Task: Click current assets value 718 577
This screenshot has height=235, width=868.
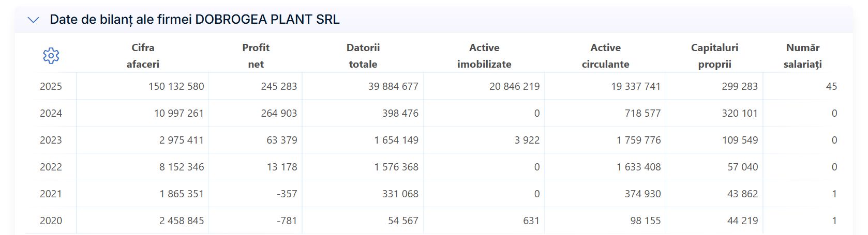Action: (643, 113)
